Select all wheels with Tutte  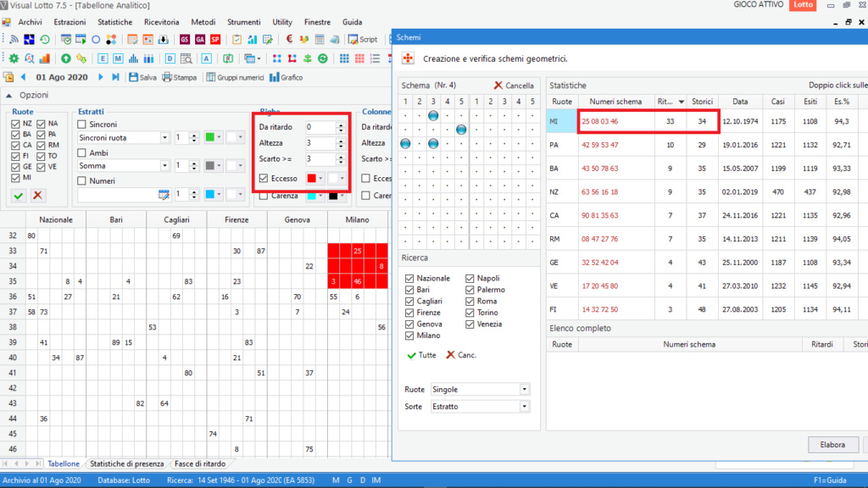(422, 355)
